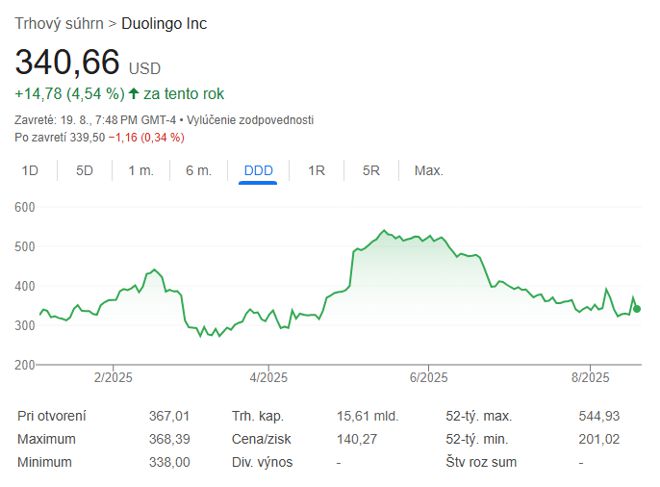The height and width of the screenshot is (487, 660).
Task: Click the 600 y-axis label
Action: pyautogui.click(x=25, y=207)
